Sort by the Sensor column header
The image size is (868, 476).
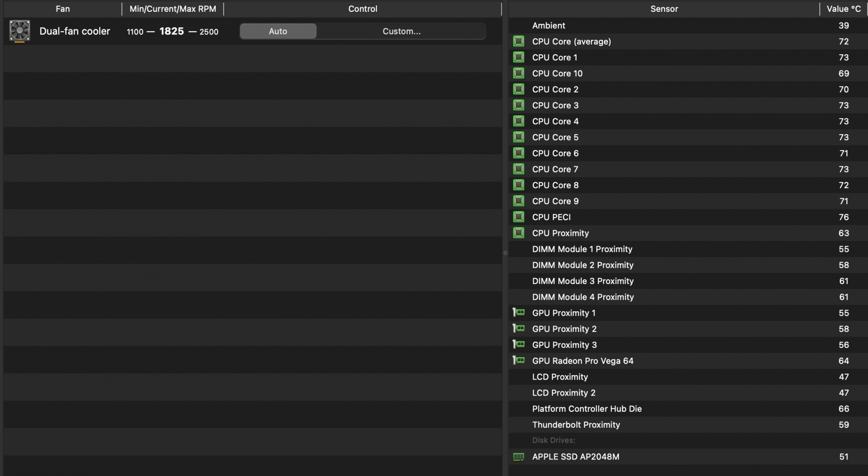pyautogui.click(x=664, y=9)
